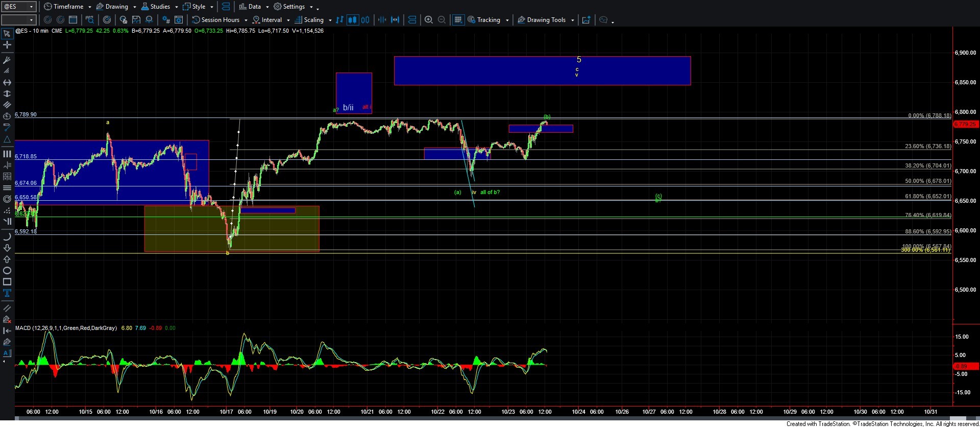The height and width of the screenshot is (427, 980).
Task: Click the Tracking button
Action: click(488, 20)
